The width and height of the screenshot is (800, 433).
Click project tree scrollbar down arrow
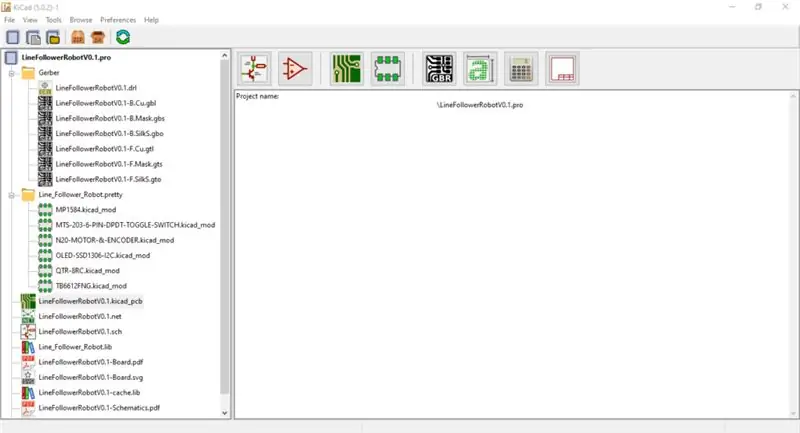[224, 413]
